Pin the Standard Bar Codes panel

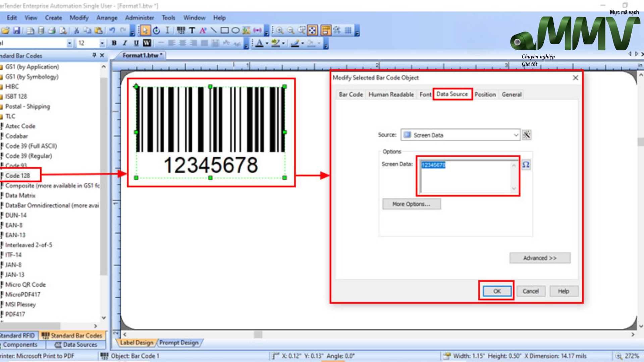pos(94,55)
